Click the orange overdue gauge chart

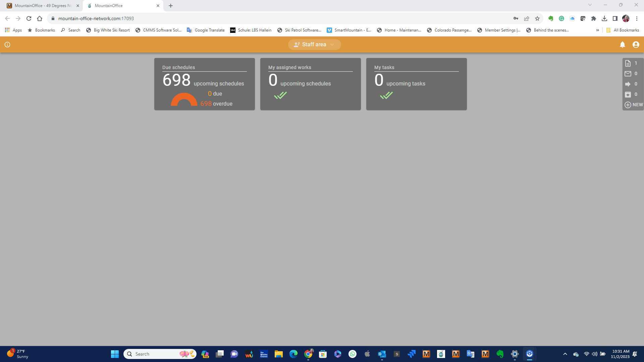click(184, 100)
